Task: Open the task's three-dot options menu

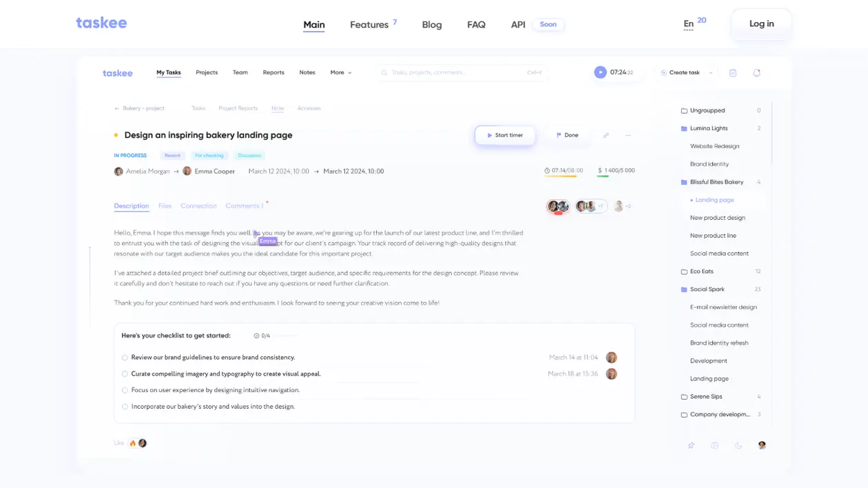Action: [x=628, y=135]
